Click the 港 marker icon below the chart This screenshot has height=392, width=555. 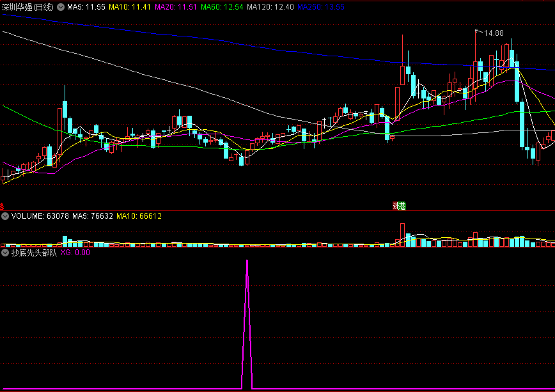[x=402, y=206]
